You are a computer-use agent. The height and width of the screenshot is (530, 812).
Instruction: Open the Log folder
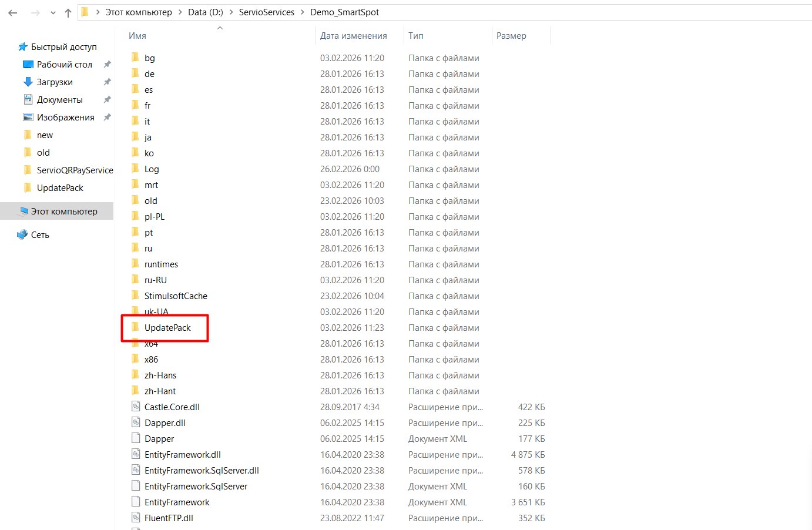pyautogui.click(x=152, y=169)
